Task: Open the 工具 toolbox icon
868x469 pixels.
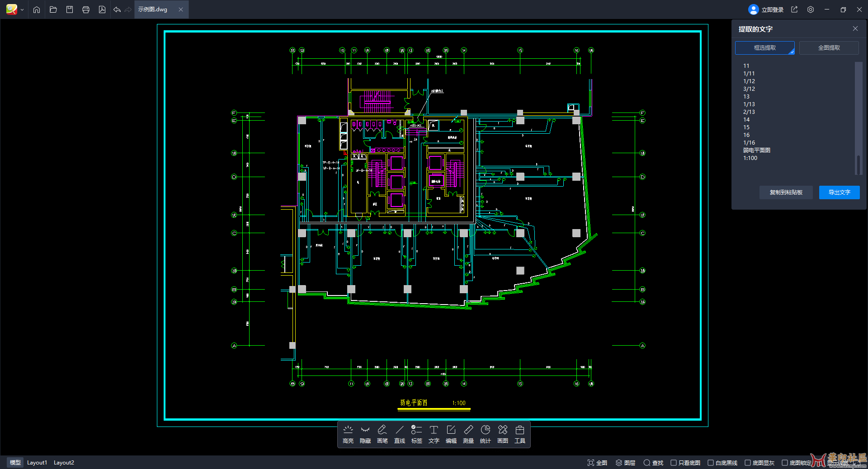Action: coord(519,434)
